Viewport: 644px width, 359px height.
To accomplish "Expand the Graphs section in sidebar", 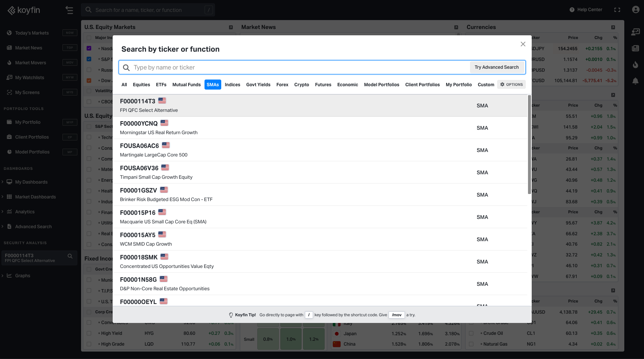I will pyautogui.click(x=3, y=276).
